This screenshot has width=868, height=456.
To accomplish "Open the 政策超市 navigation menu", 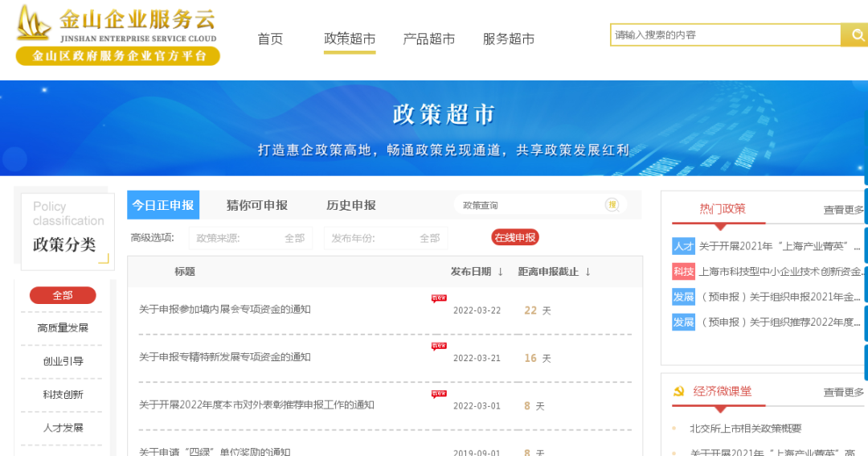I will pyautogui.click(x=350, y=39).
